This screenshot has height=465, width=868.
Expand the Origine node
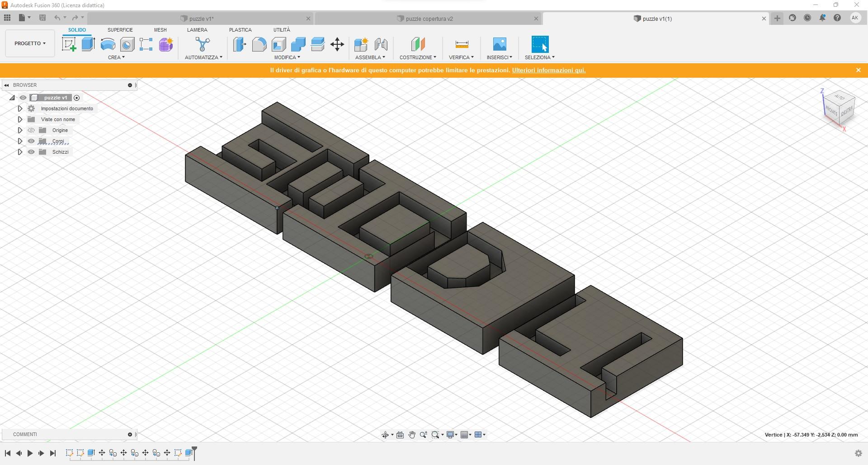[x=20, y=130]
